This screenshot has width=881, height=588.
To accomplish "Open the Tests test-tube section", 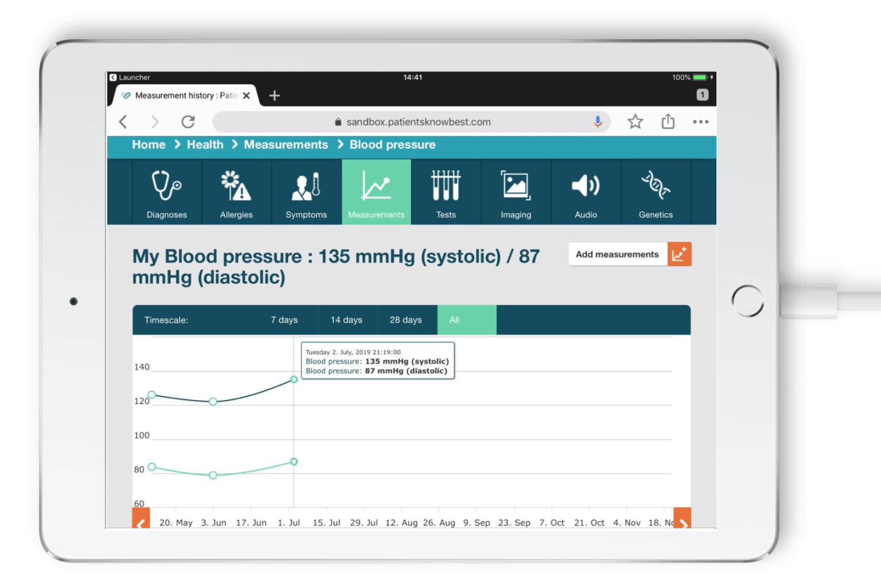I will 446,193.
